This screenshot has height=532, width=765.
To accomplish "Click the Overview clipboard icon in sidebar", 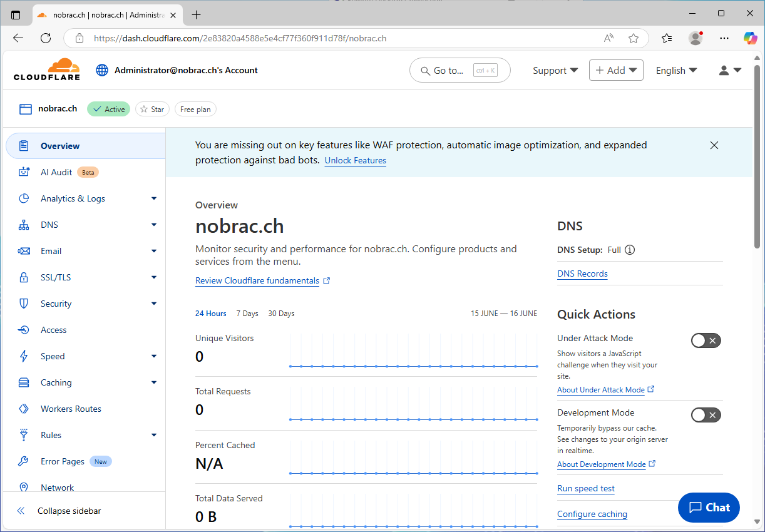I will [x=24, y=146].
